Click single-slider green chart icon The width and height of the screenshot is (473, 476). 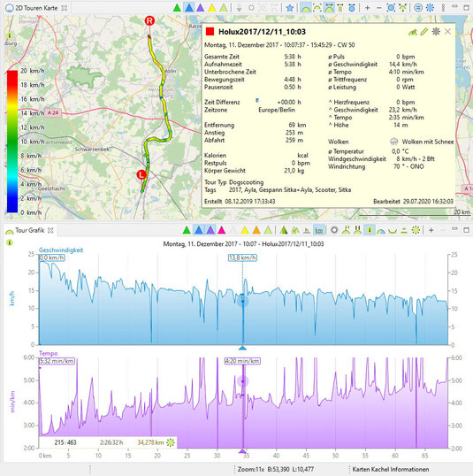point(346,230)
